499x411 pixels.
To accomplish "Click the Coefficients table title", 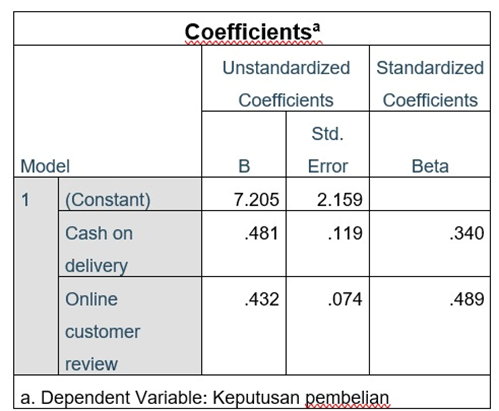I will point(252,32).
